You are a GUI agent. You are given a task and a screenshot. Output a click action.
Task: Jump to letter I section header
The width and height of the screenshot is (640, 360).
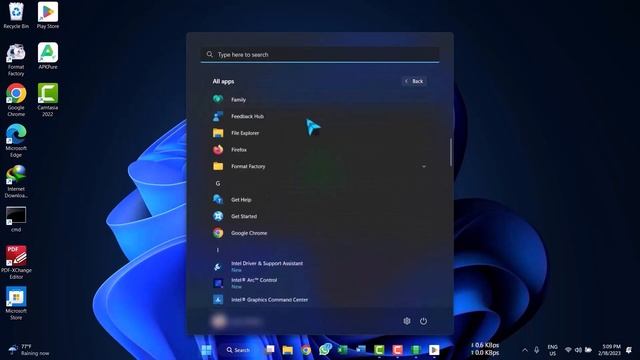point(218,250)
